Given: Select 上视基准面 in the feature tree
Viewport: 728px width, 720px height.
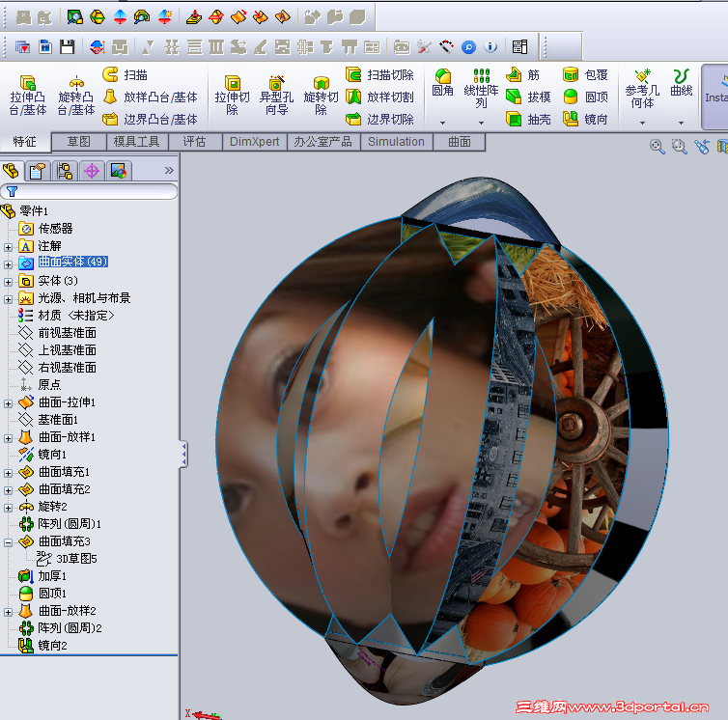Looking at the screenshot, I should point(67,350).
